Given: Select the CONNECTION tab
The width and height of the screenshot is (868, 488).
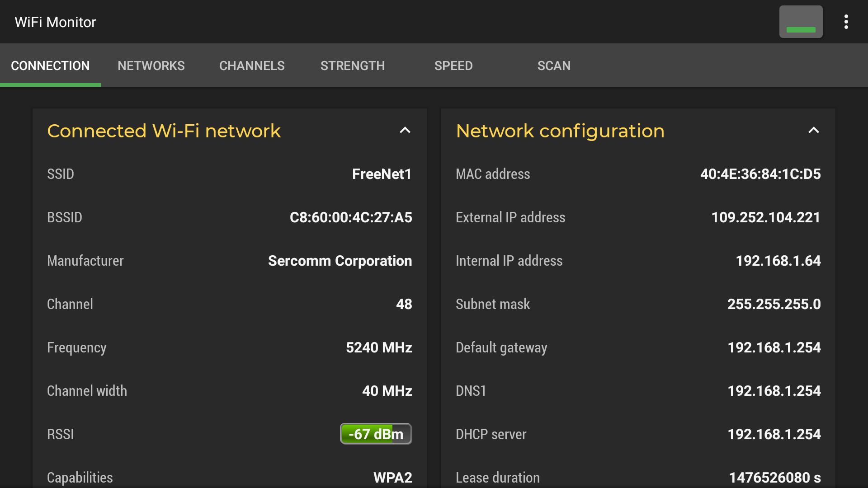Looking at the screenshot, I should [x=51, y=66].
